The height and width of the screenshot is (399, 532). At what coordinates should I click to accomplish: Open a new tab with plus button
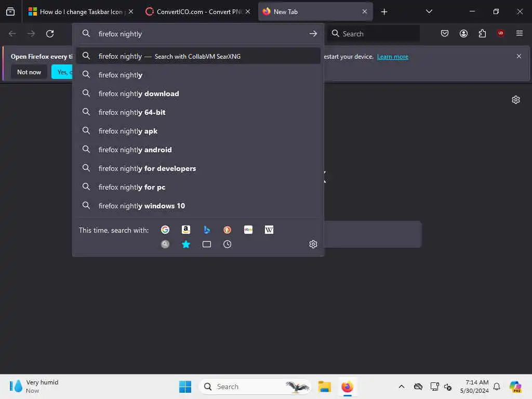384,12
